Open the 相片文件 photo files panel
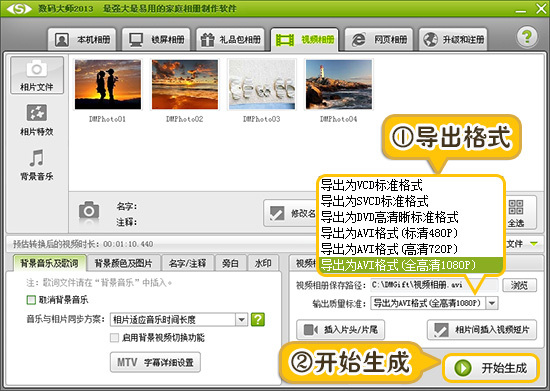The height and width of the screenshot is (391, 550). [37, 75]
